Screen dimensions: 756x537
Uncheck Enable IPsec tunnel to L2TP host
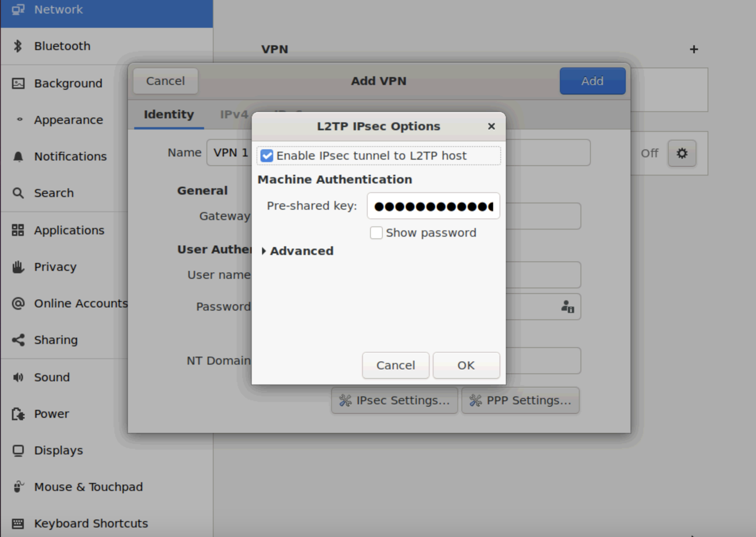coord(267,156)
